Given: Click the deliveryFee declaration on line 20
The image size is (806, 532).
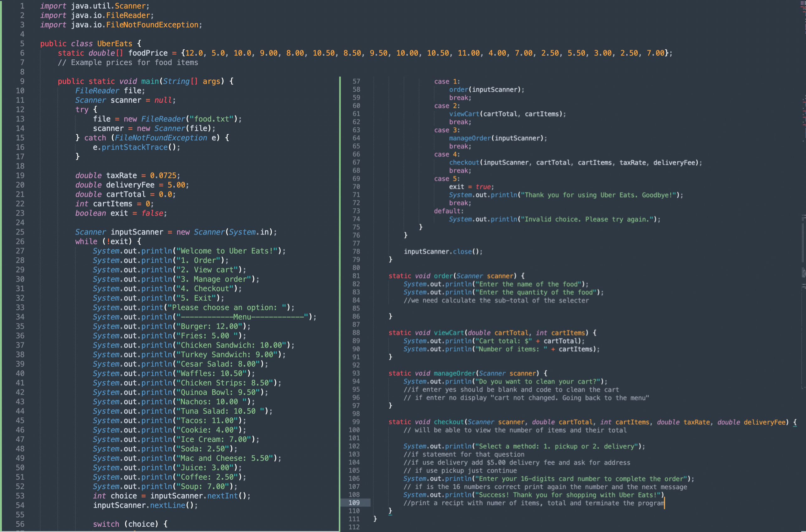Looking at the screenshot, I should tap(130, 185).
